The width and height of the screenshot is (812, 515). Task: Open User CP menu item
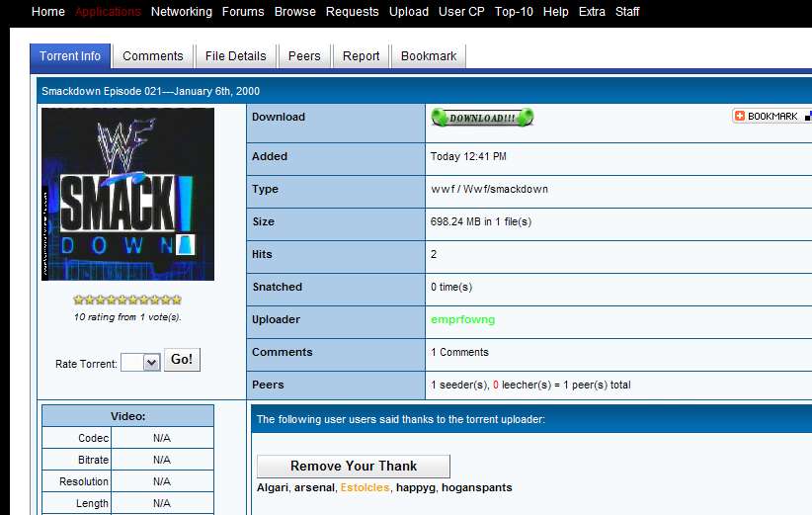pos(461,12)
